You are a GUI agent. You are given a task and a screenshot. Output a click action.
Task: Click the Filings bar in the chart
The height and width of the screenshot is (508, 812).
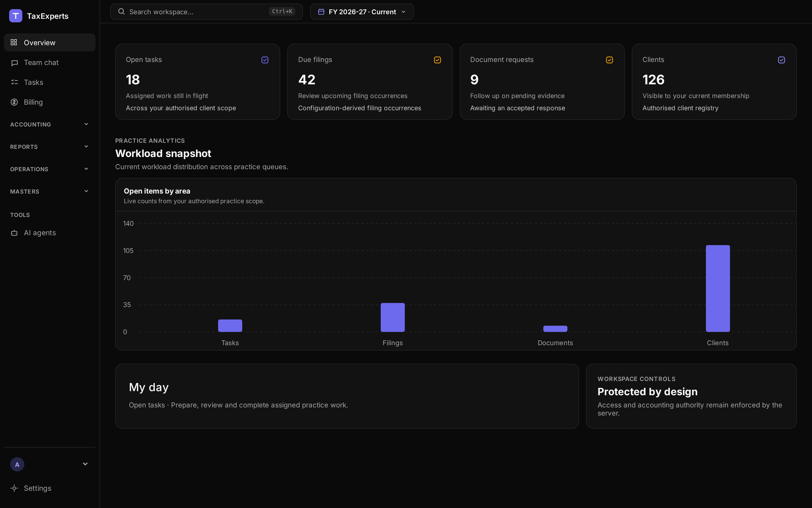[x=393, y=317]
